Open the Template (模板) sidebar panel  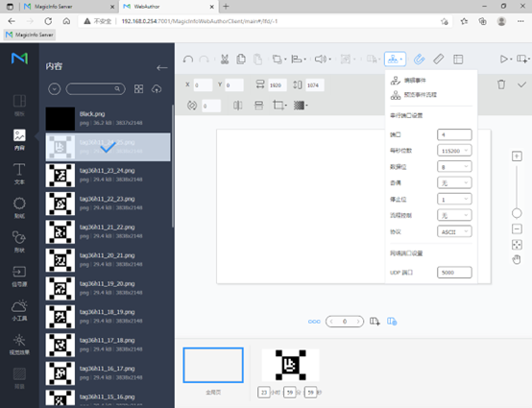[x=19, y=106]
